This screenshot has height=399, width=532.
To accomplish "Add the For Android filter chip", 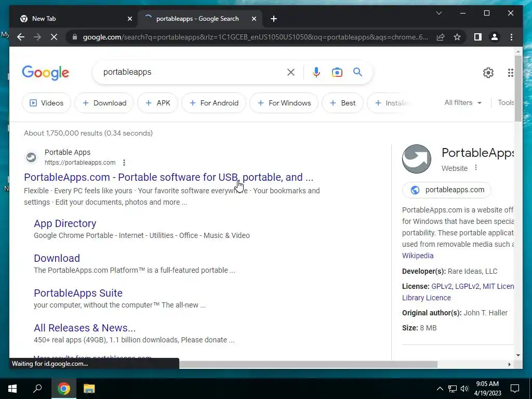I will pos(214,103).
